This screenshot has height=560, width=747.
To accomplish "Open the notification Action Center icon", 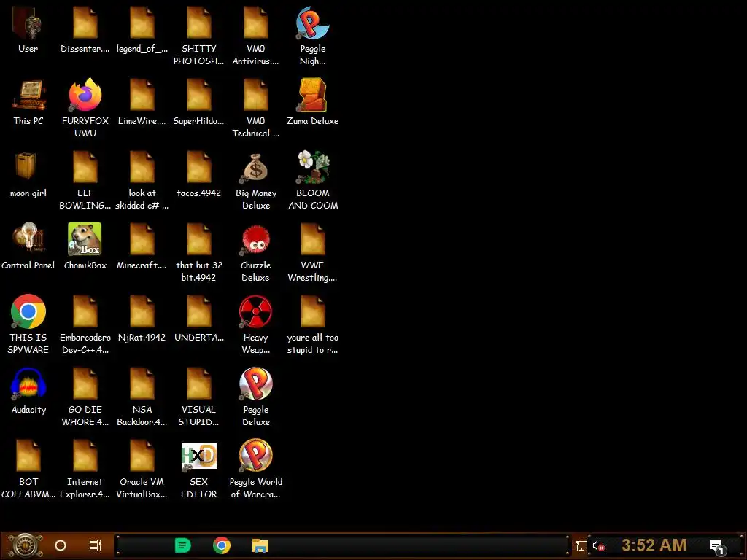I will point(718,547).
